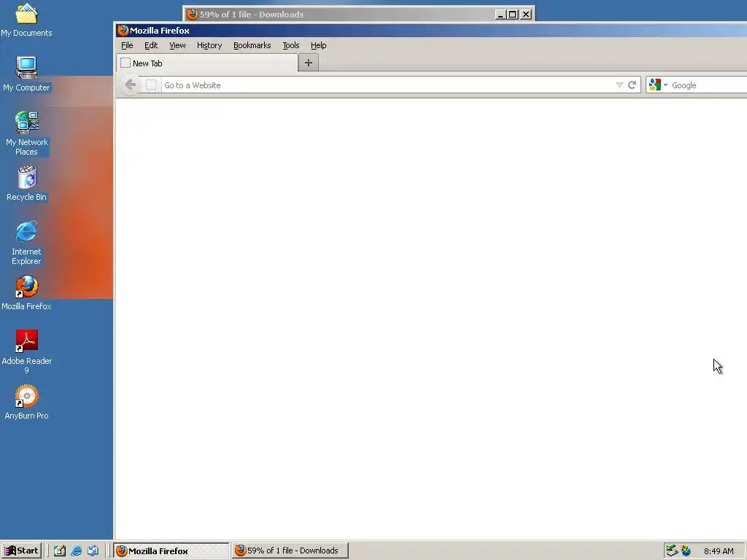Close the Downloads window
The height and width of the screenshot is (560, 747).
[526, 15]
